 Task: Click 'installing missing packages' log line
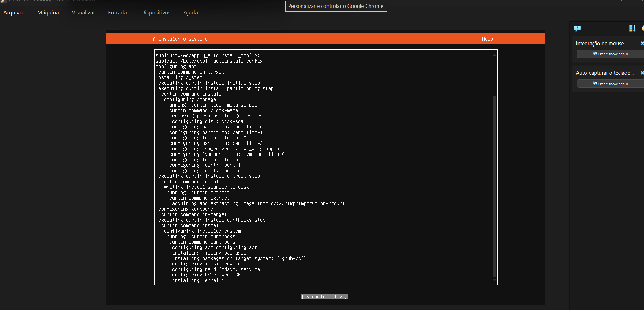(x=209, y=253)
